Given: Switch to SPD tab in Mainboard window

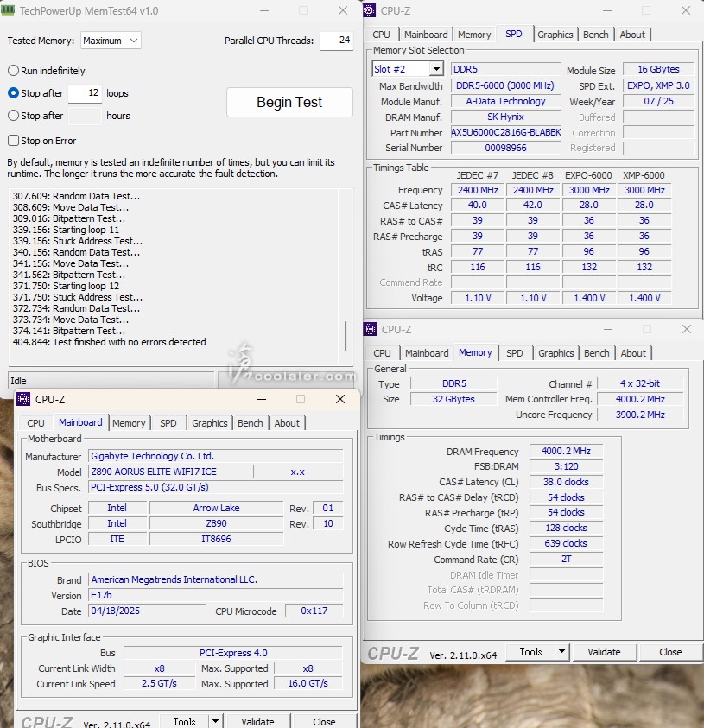Looking at the screenshot, I should tap(168, 423).
